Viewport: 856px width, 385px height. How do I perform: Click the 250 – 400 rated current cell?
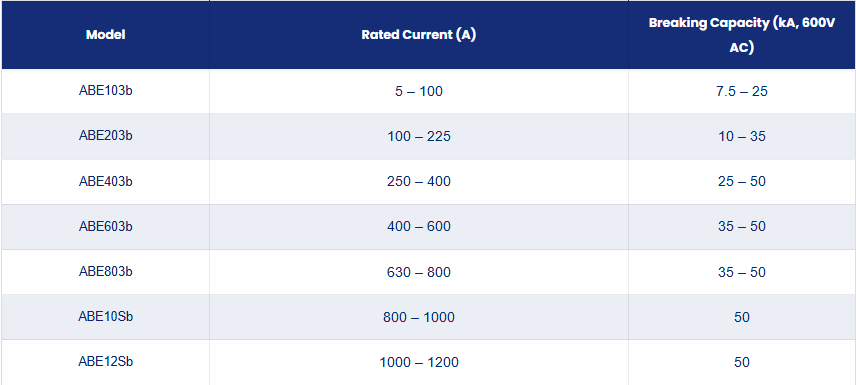pyautogui.click(x=419, y=182)
